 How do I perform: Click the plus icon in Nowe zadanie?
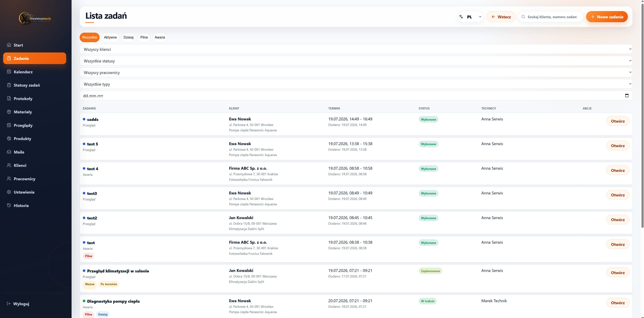(593, 17)
